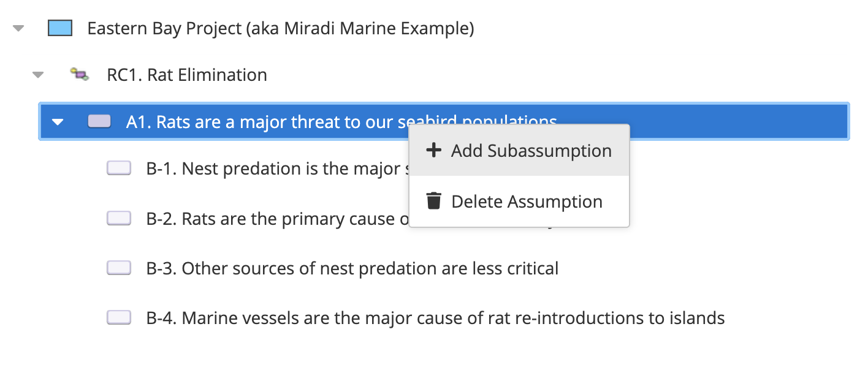Click the B-3 subassumption icon
The width and height of the screenshot is (868, 370).
119,268
